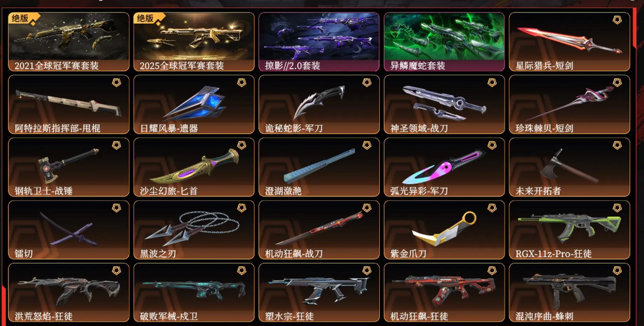Pick the 阿特拉斯指挥部-甩棍 baton item
The height and width of the screenshot is (326, 644).
(x=69, y=104)
